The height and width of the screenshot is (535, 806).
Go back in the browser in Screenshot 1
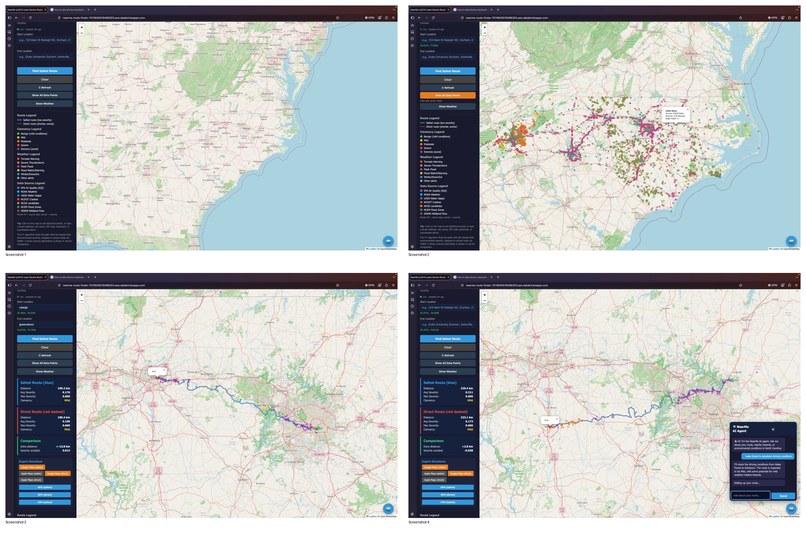pyautogui.click(x=16, y=17)
